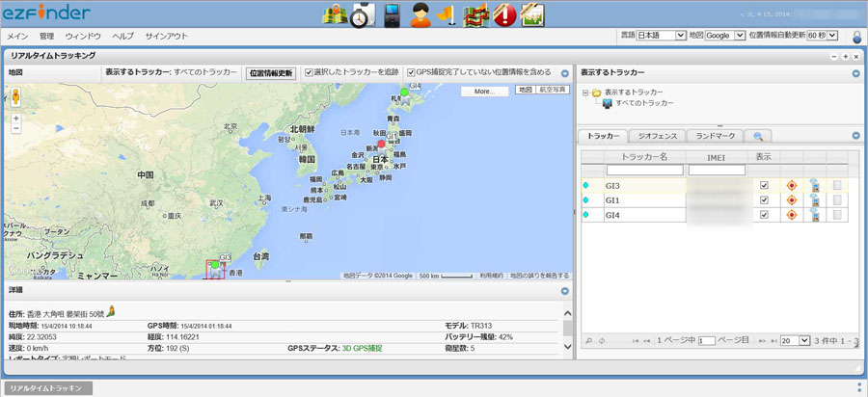Click the device signal icon for GI3

pos(814,185)
